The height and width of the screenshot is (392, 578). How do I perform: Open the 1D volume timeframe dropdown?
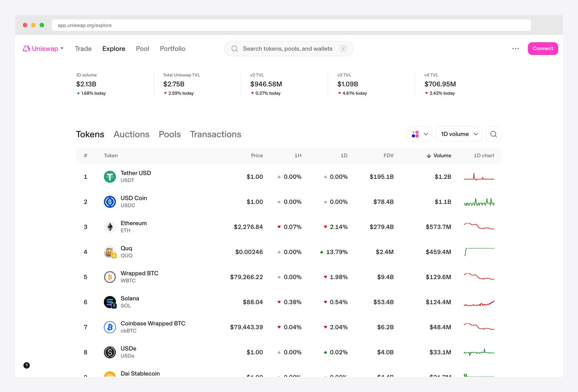point(459,134)
